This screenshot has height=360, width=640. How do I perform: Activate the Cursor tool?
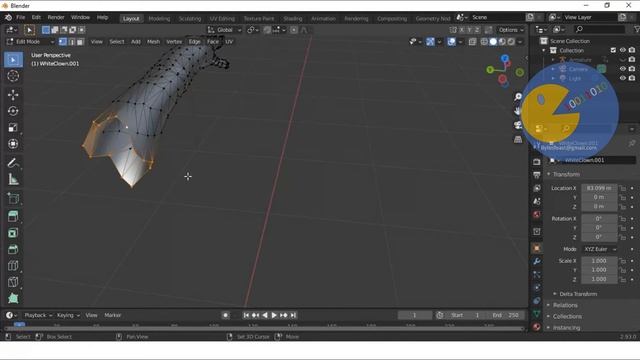coord(13,76)
